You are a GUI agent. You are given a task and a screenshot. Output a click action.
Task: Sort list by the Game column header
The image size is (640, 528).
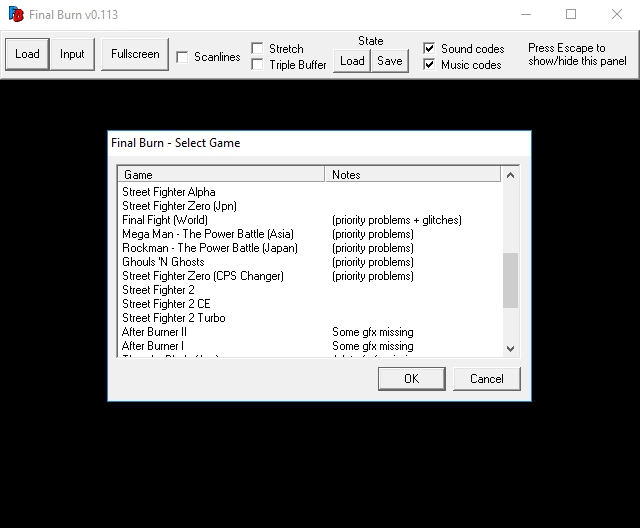tap(221, 175)
